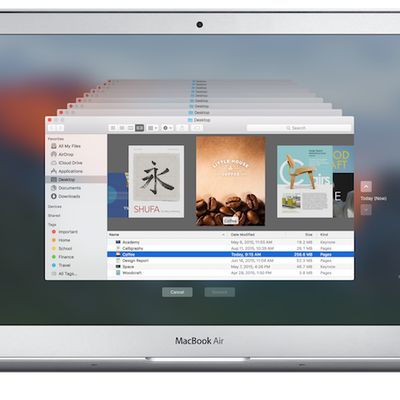Toggle sort order via Name column arrow
This screenshot has width=400, height=400.
pos(223,235)
